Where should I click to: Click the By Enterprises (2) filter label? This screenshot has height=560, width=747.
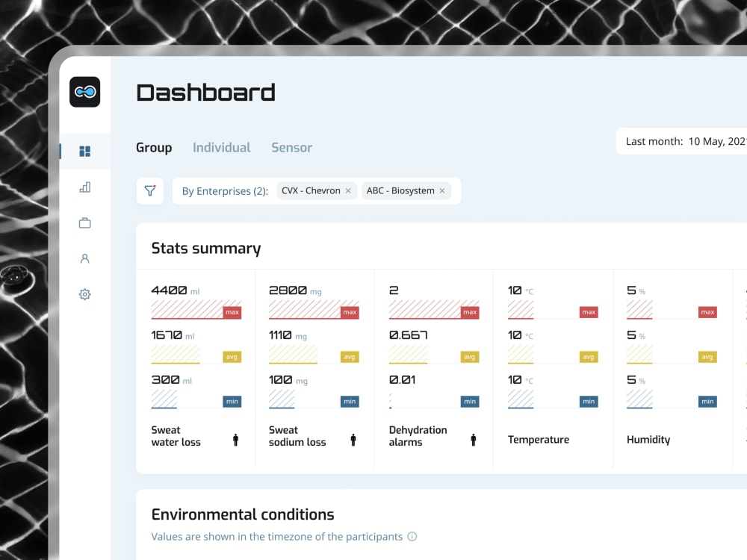225,191
